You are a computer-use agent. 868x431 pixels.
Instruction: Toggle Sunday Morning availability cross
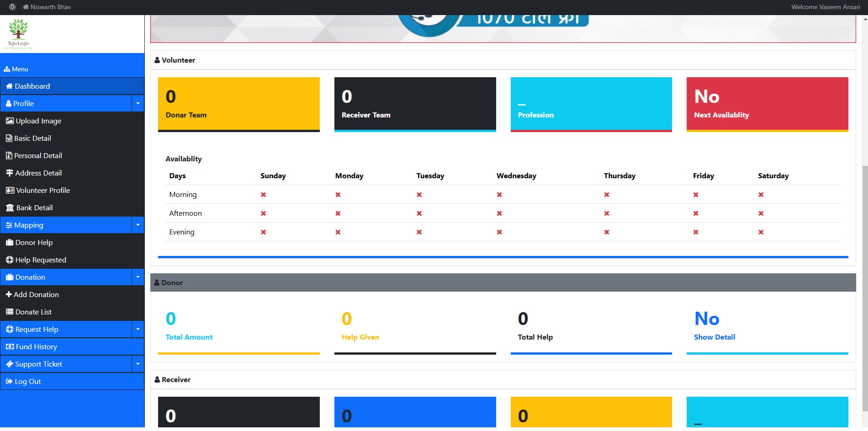(264, 195)
